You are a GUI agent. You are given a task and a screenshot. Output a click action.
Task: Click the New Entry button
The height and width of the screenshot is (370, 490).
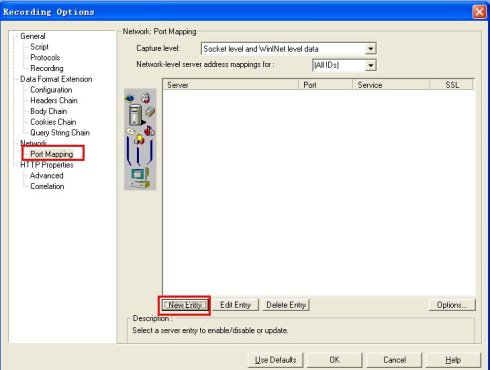185,305
